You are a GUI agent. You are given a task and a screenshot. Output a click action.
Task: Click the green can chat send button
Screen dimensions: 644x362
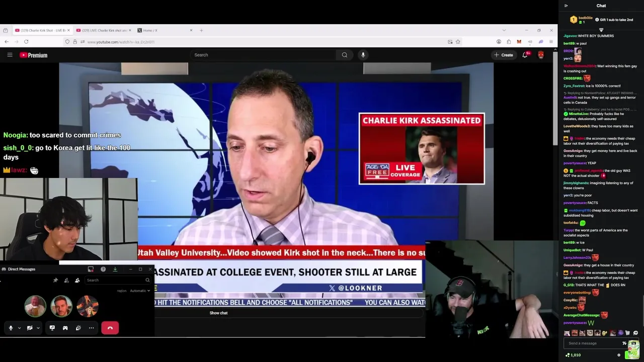click(x=633, y=349)
